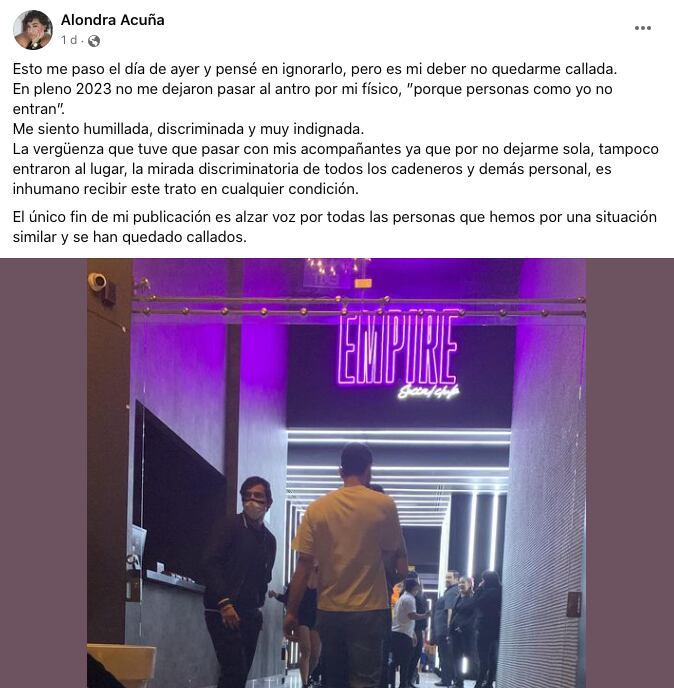Click the dark left margin beside photo

[x=43, y=473]
